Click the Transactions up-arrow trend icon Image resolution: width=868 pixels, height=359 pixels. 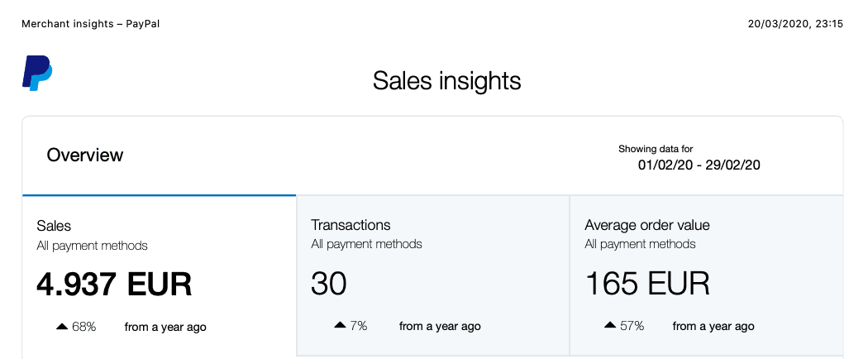(340, 326)
